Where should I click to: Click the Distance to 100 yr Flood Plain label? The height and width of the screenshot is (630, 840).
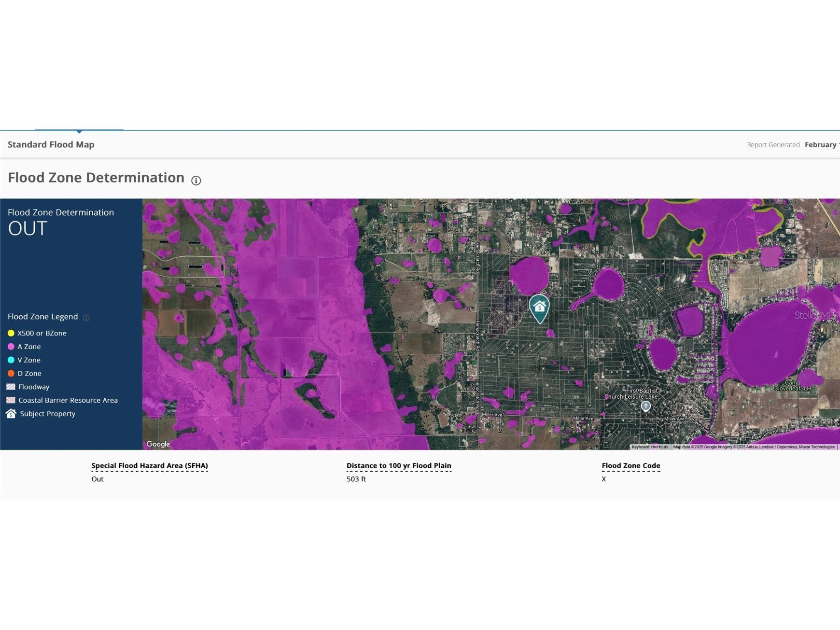coord(399,466)
